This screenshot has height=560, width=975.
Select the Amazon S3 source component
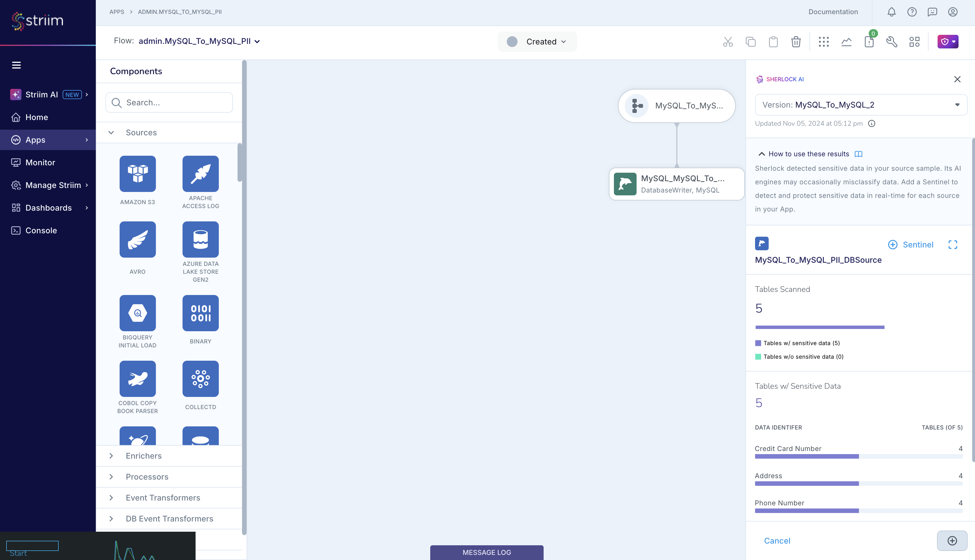pos(137,174)
